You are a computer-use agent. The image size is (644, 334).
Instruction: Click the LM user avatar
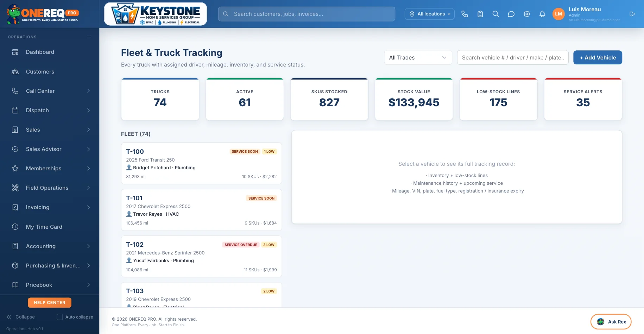(x=558, y=14)
